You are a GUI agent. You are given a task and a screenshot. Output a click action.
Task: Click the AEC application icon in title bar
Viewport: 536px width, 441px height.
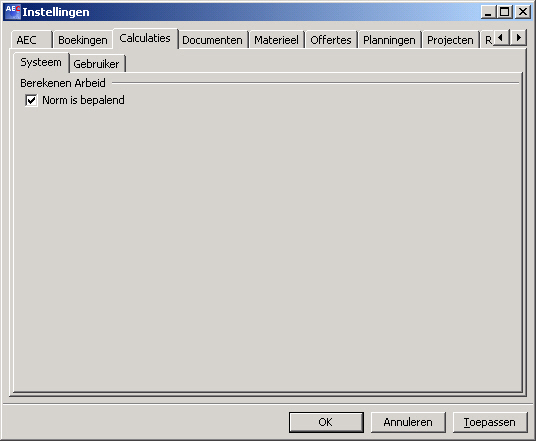click(x=13, y=12)
